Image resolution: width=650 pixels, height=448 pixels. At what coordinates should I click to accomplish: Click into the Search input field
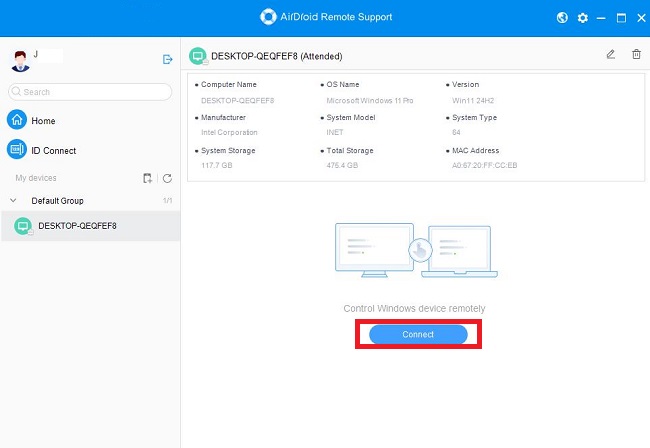click(95, 92)
